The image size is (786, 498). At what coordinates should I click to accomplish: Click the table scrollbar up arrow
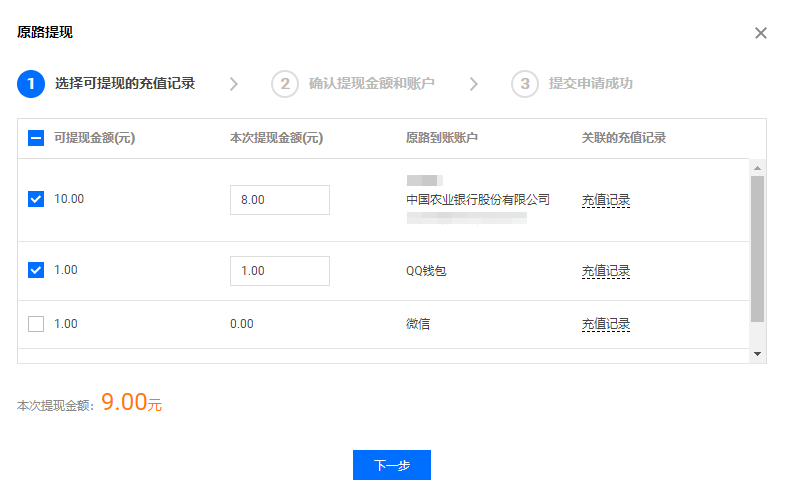757,167
